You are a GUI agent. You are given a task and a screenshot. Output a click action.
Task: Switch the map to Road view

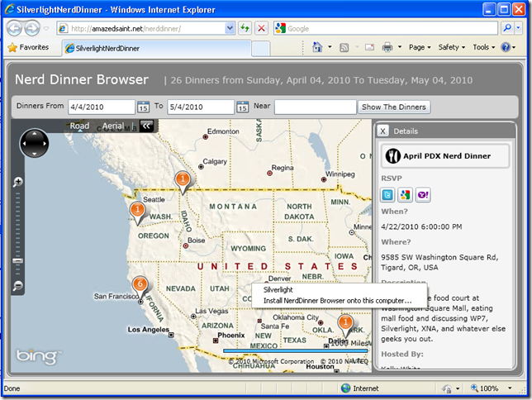(x=79, y=126)
